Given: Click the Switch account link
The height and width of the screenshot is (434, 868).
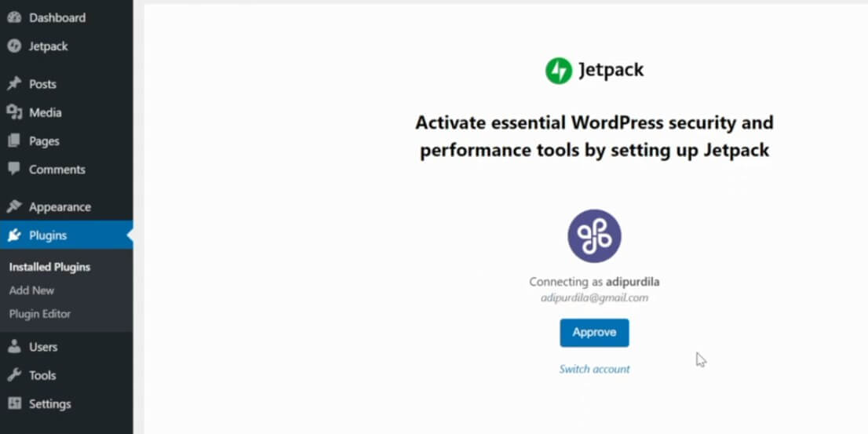Looking at the screenshot, I should [x=594, y=369].
